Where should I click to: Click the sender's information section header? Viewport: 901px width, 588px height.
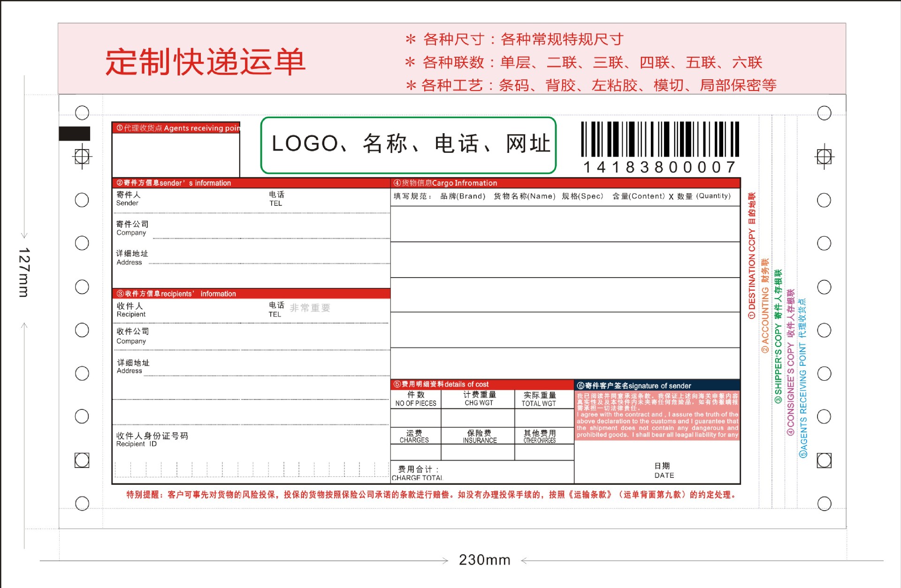click(x=251, y=183)
